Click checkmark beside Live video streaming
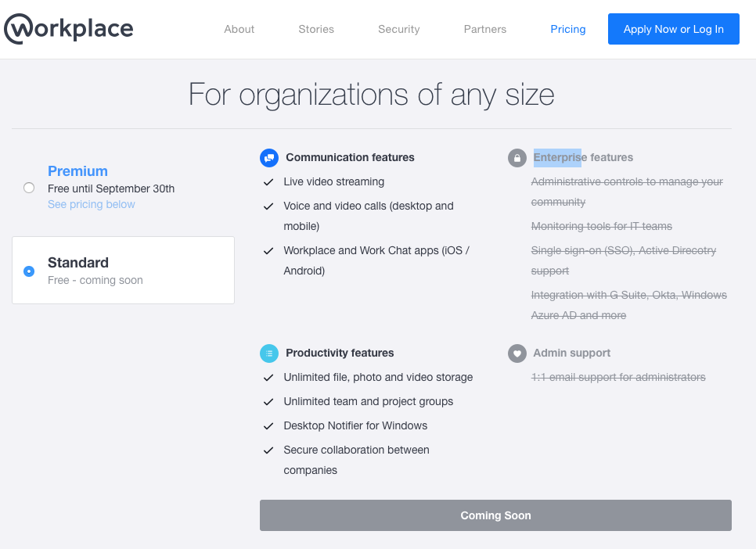Image resolution: width=756 pixels, height=549 pixels. [x=268, y=182]
